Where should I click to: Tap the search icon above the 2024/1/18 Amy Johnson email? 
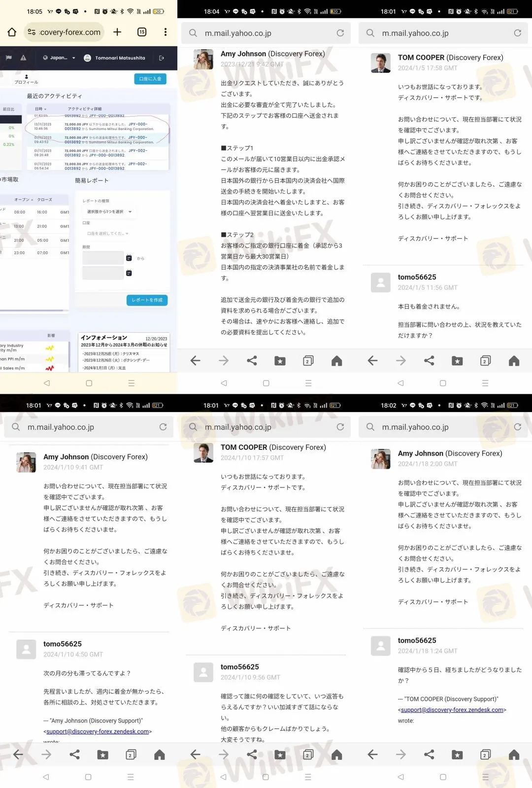pos(370,427)
